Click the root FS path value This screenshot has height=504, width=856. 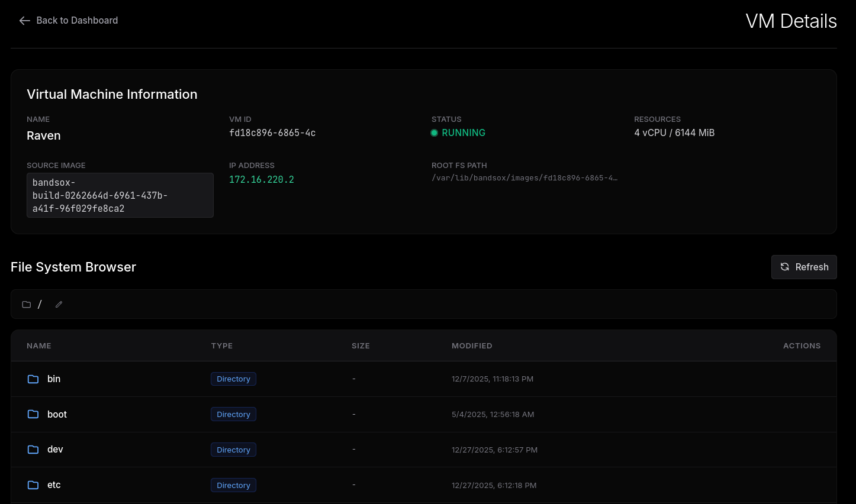pyautogui.click(x=524, y=178)
